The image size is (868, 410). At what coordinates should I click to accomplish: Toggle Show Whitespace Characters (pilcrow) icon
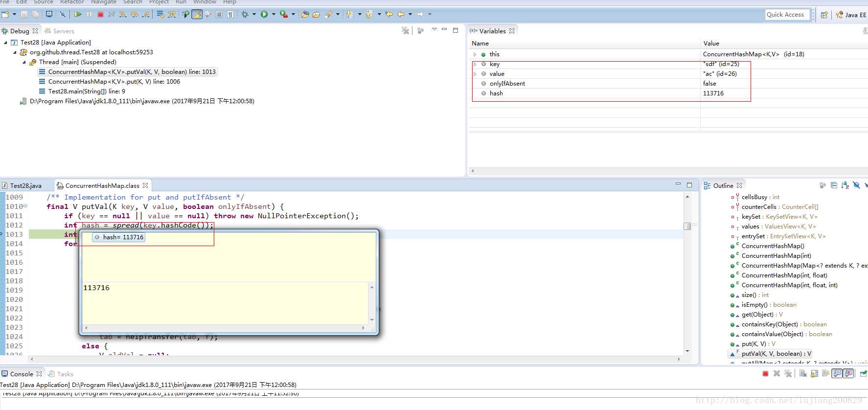point(230,14)
